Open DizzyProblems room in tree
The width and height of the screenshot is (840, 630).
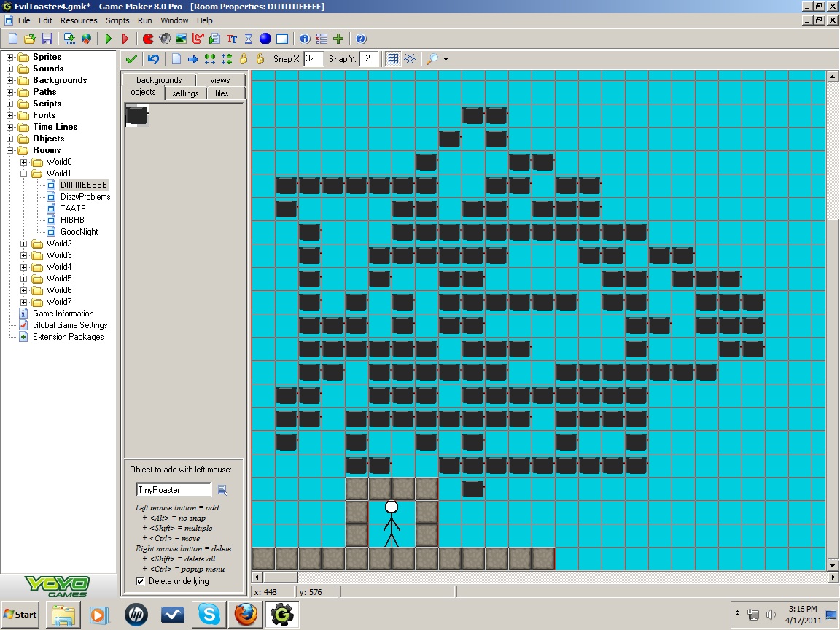click(x=85, y=197)
